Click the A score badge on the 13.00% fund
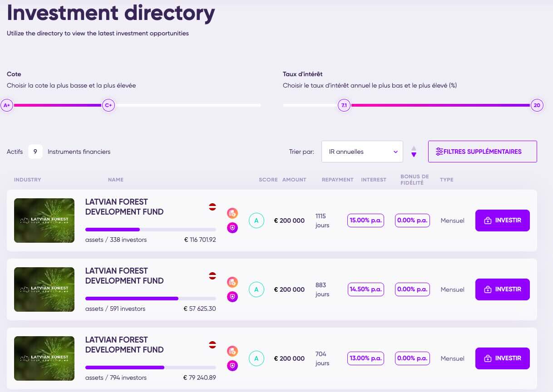553x392 pixels. [256, 358]
